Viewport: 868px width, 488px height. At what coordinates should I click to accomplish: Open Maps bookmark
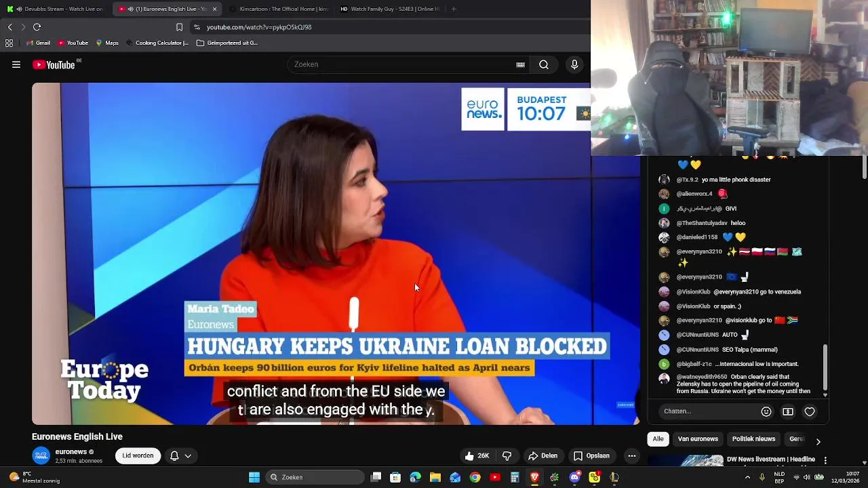click(107, 43)
